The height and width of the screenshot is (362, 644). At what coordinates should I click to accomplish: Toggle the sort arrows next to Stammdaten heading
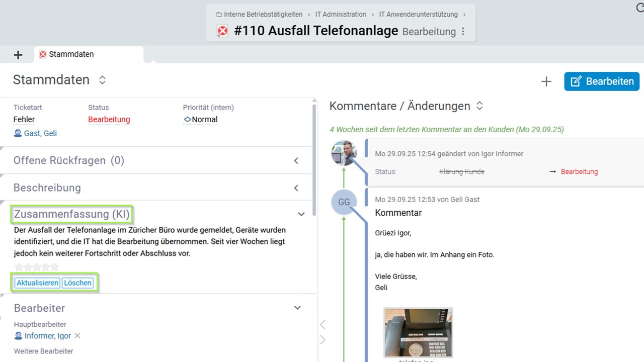click(102, 80)
